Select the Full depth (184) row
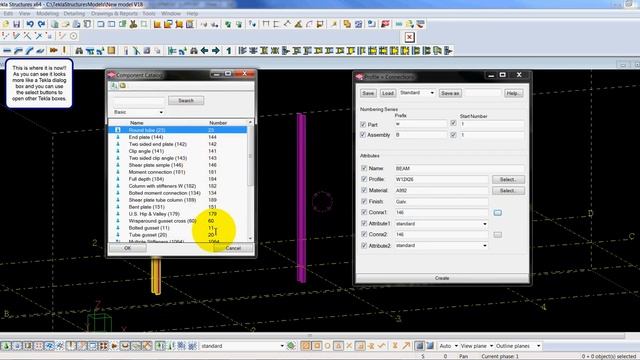Viewport: 640px width, 360px height. pos(179,179)
